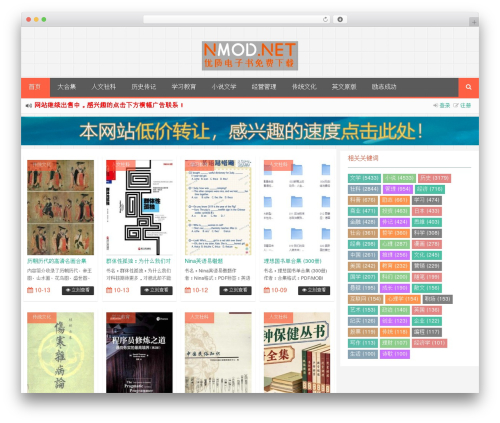Viewport: 500px width, 423px height.
Task: Open the black maze book cover thumbnail
Action: point(139,207)
